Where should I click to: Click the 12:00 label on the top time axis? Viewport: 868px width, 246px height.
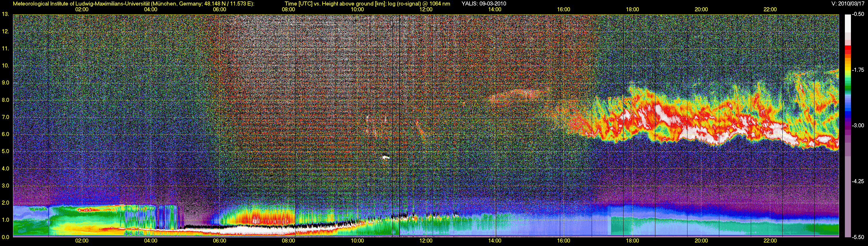tap(426, 10)
